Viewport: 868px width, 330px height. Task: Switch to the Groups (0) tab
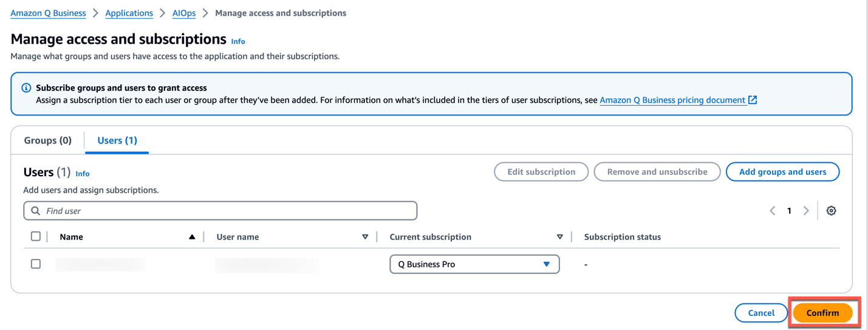48,140
